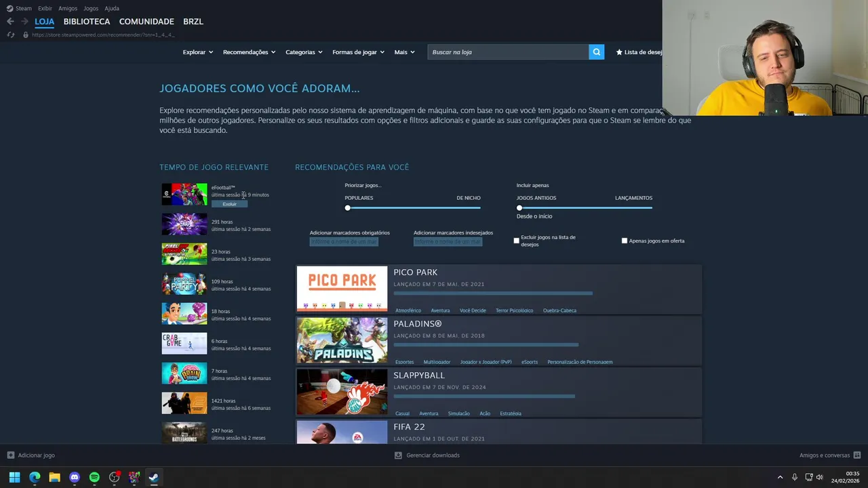868x488 pixels.
Task: Open the BRZL profile tab
Action: [193, 22]
